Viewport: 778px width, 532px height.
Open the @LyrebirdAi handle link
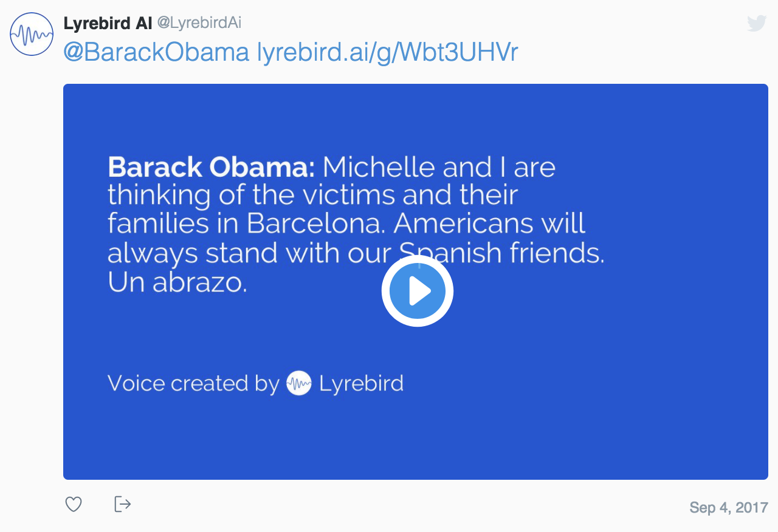[x=199, y=23]
